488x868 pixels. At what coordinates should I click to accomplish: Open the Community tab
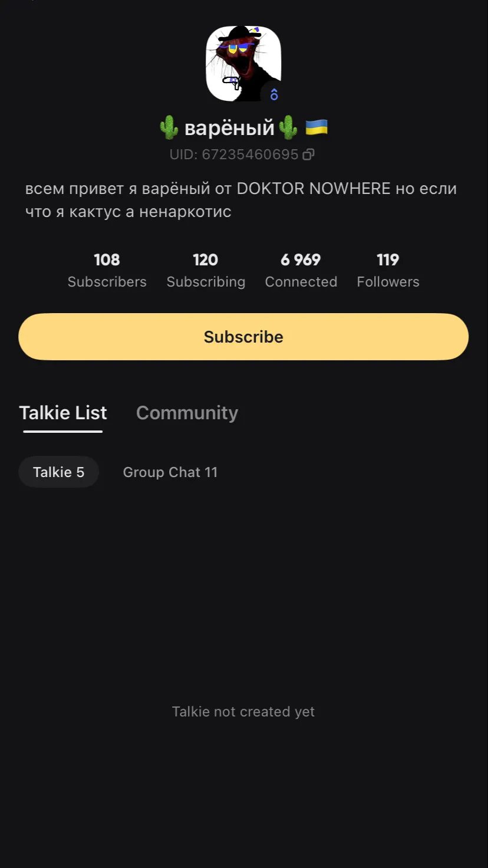tap(187, 413)
